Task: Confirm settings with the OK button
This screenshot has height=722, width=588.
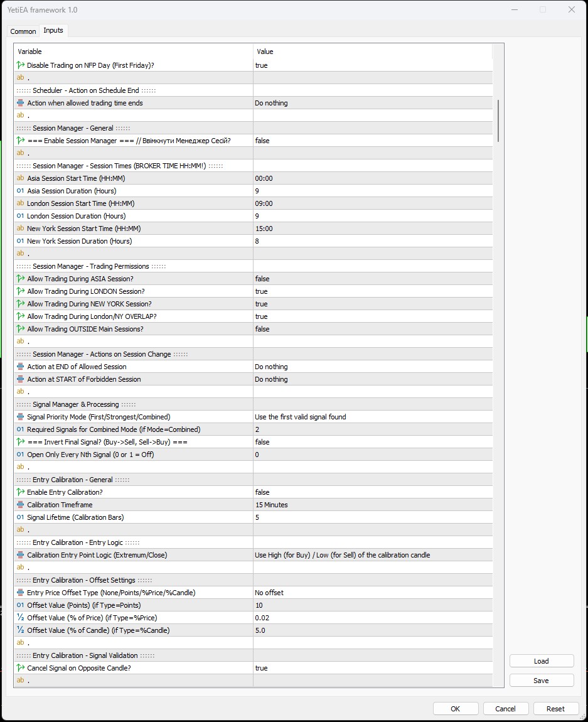Action: click(456, 709)
